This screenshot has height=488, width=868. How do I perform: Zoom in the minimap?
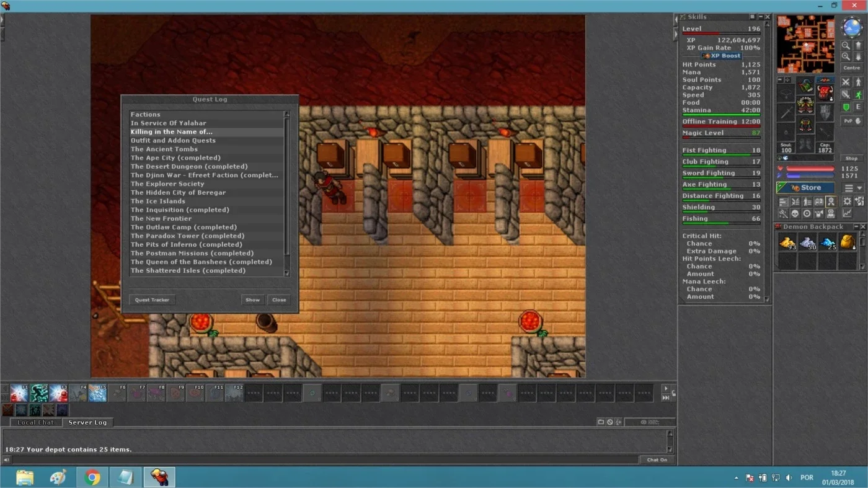click(846, 56)
